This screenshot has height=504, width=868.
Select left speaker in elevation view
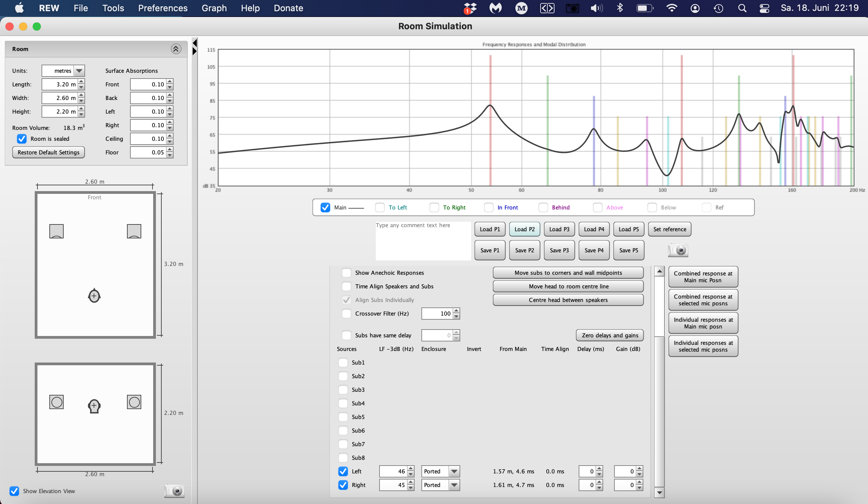pyautogui.click(x=57, y=402)
